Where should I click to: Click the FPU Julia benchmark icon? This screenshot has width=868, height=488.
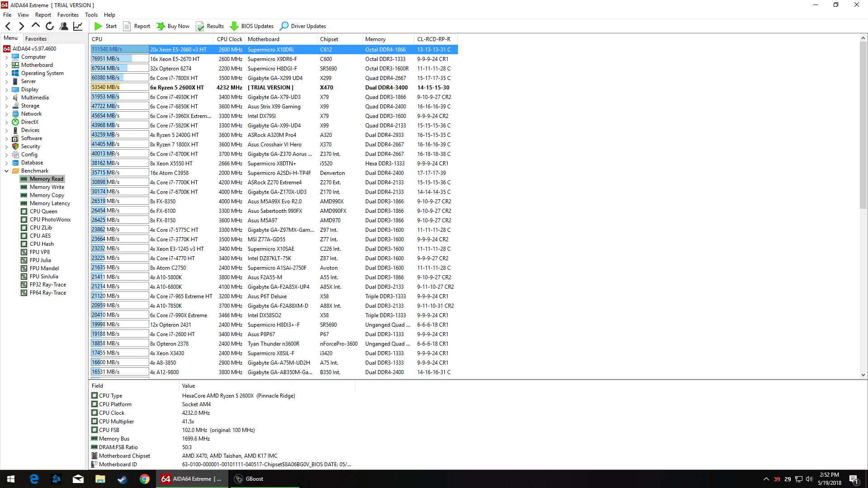[x=24, y=260]
